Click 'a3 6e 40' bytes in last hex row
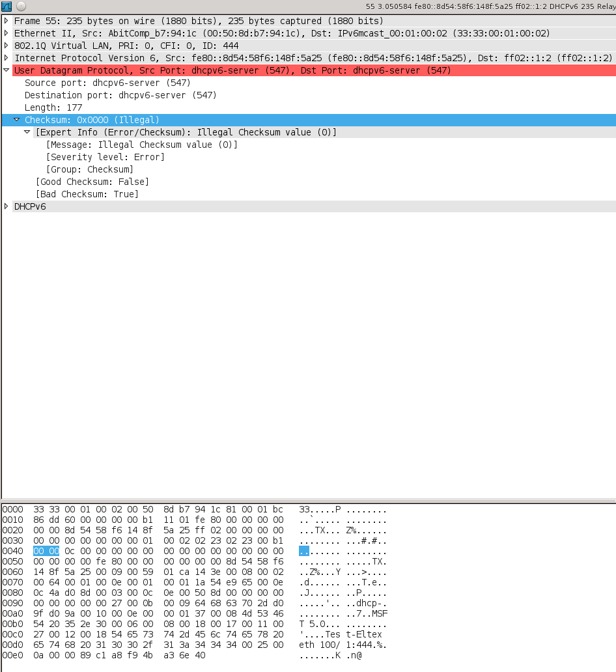 coord(184,655)
